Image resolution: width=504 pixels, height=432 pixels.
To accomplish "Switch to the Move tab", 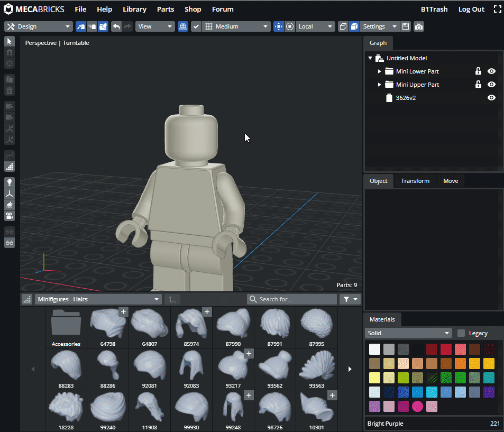I will [451, 181].
